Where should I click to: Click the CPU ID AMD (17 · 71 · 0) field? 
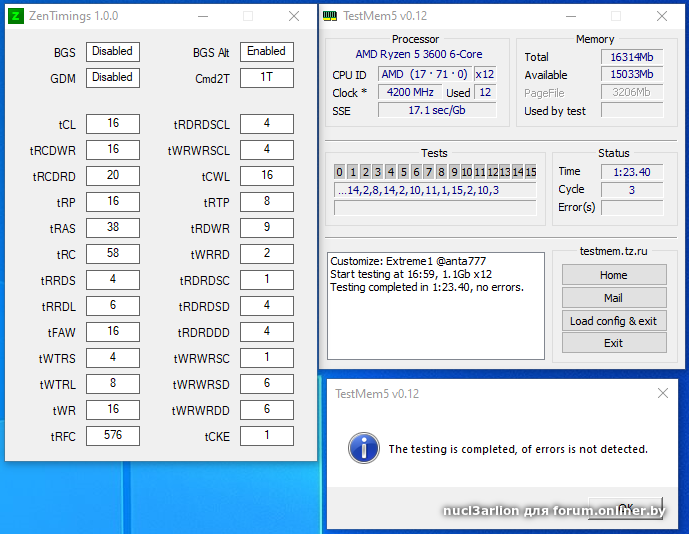point(425,74)
